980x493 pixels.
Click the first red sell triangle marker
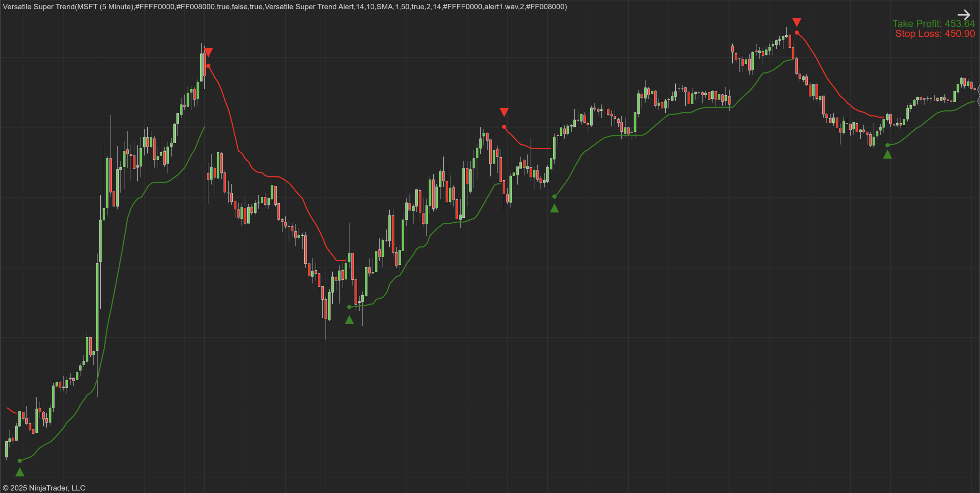[208, 52]
